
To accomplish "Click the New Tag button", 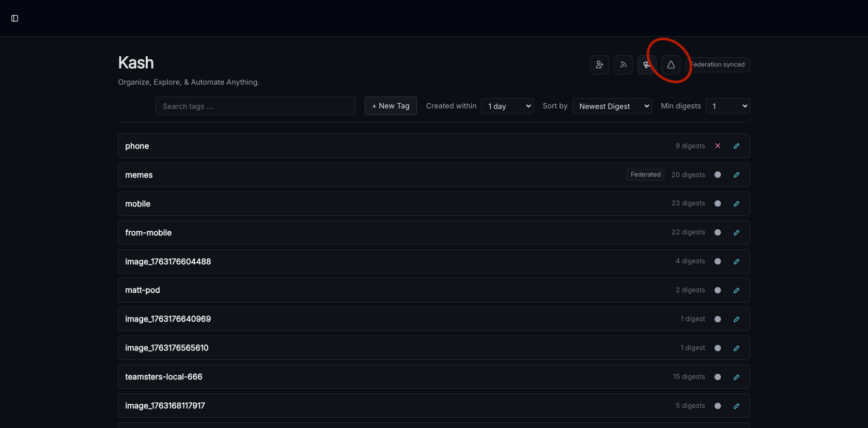I will (x=391, y=106).
